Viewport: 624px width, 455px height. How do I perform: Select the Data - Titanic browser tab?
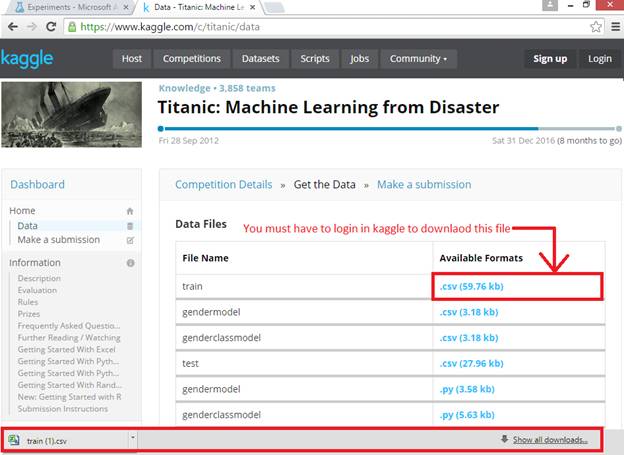199,7
